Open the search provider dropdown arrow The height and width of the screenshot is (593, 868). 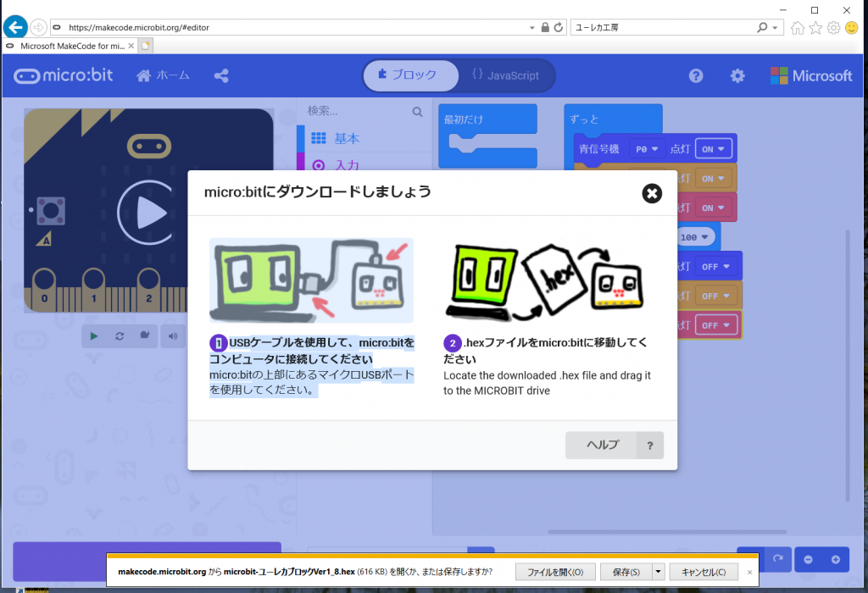click(775, 28)
